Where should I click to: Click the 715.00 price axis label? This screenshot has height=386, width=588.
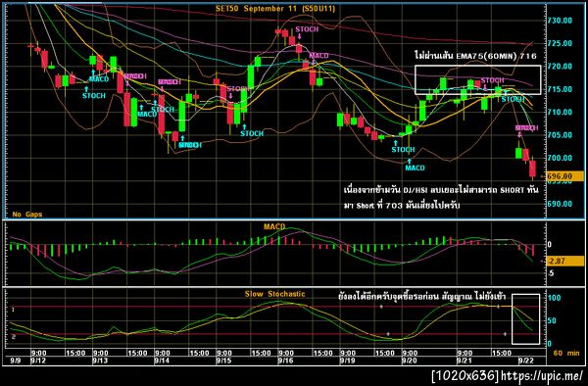(x=561, y=89)
